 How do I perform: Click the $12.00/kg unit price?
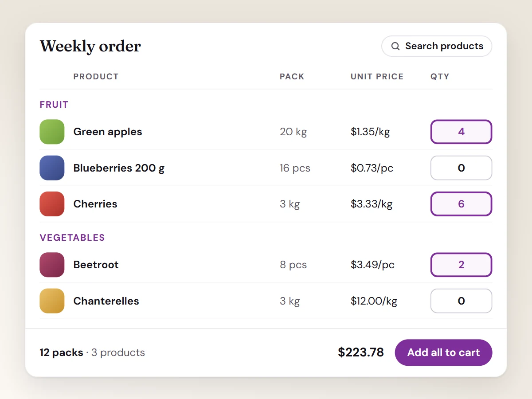click(x=374, y=301)
